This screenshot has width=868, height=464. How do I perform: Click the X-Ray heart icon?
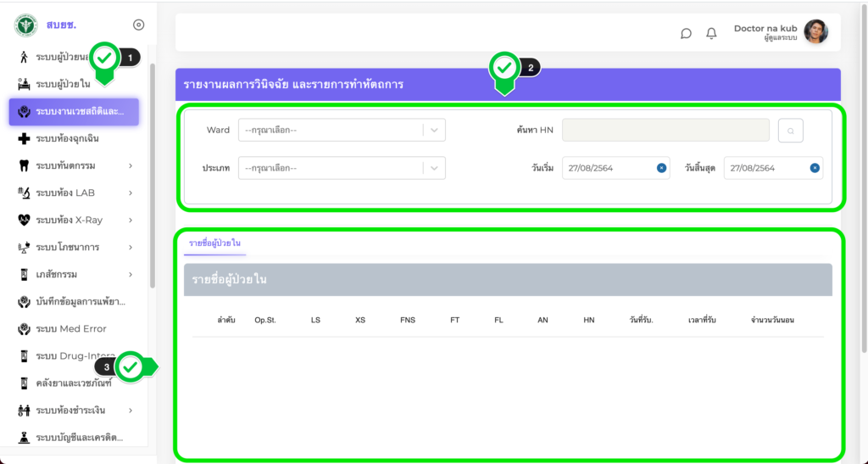click(x=24, y=220)
